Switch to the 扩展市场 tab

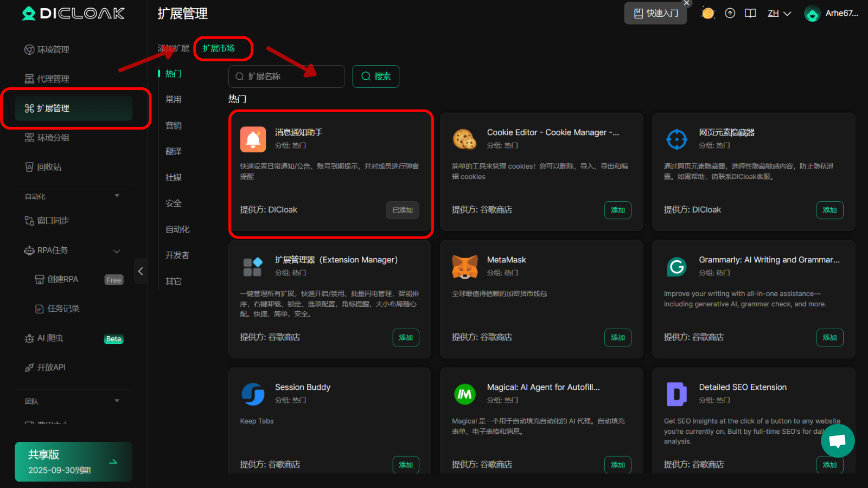pos(219,49)
